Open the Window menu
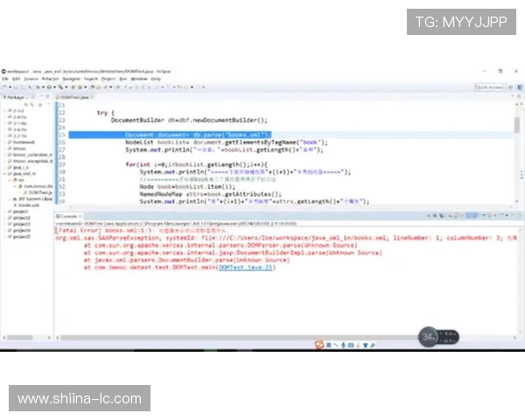The height and width of the screenshot is (420, 525). (x=138, y=79)
